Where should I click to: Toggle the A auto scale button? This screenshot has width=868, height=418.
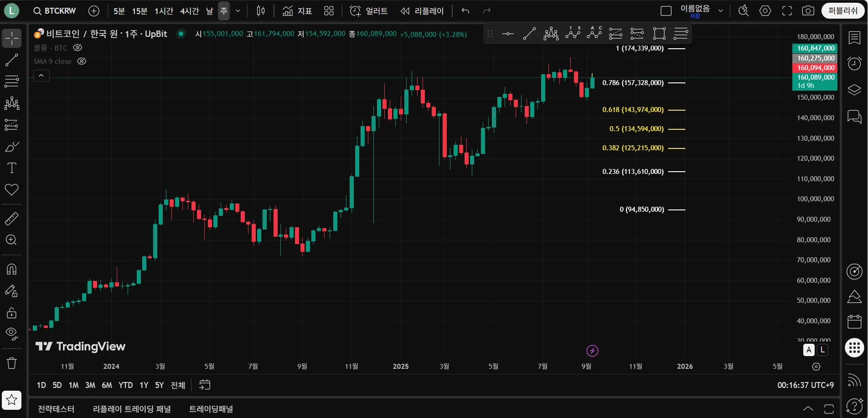[809, 350]
